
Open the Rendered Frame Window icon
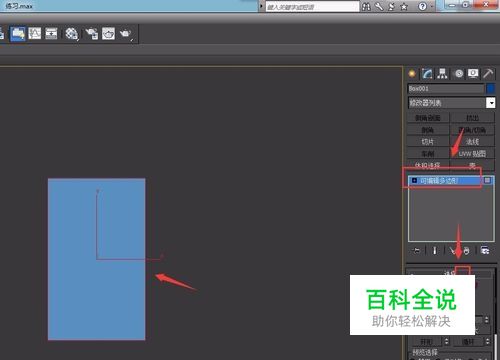108,33
